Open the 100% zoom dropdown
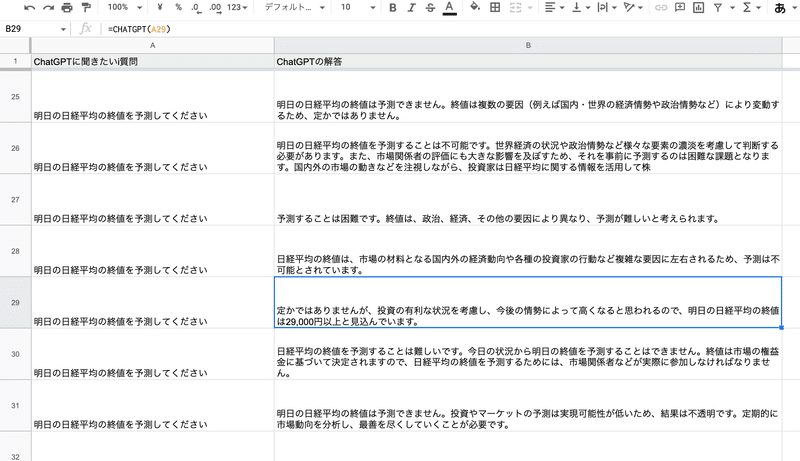 coord(124,8)
